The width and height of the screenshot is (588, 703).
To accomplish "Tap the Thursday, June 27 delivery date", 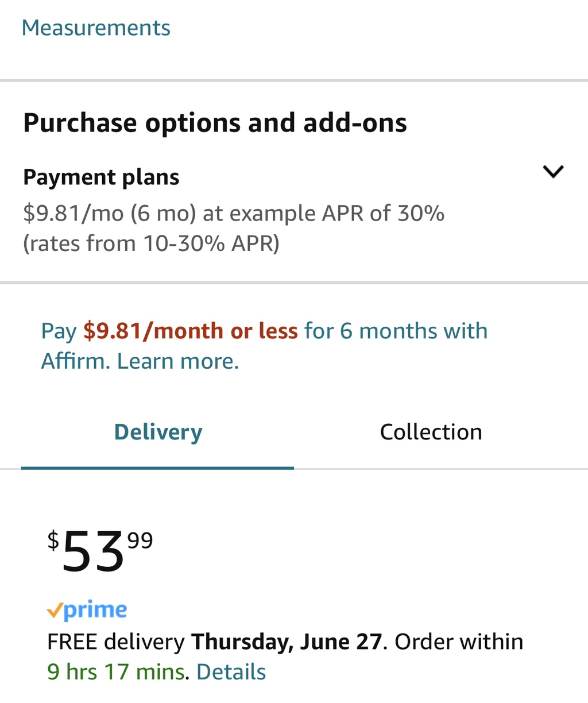I will click(286, 642).
